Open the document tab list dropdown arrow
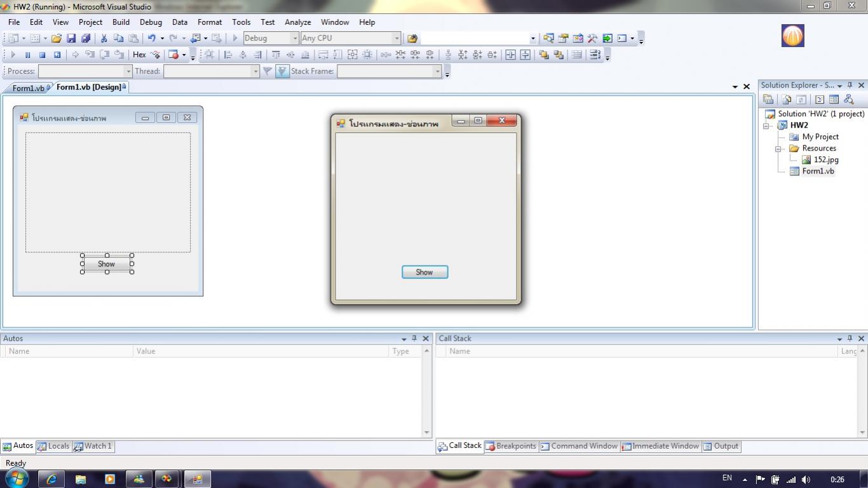The height and width of the screenshot is (488, 868). 735,86
